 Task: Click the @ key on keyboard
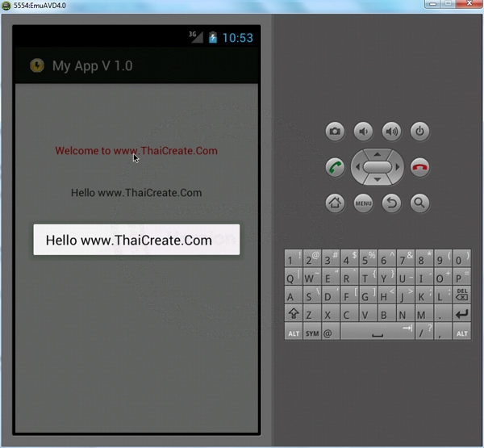tap(331, 332)
